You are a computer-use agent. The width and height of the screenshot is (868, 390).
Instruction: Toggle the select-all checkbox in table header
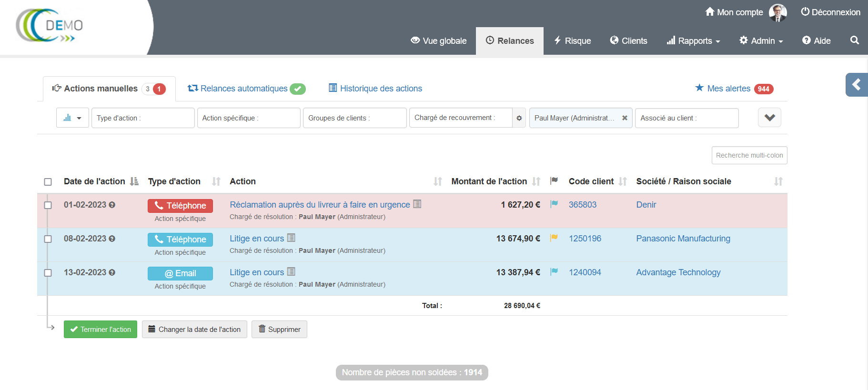pos(48,182)
